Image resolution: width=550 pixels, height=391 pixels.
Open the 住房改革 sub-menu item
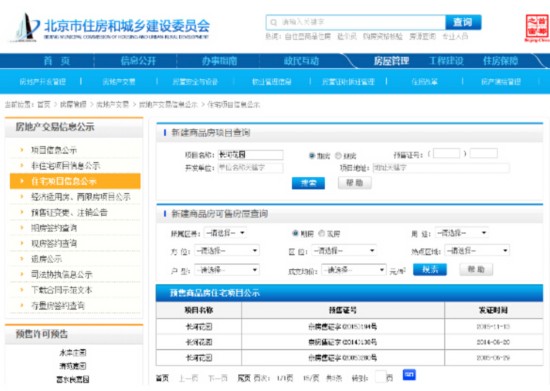(424, 82)
